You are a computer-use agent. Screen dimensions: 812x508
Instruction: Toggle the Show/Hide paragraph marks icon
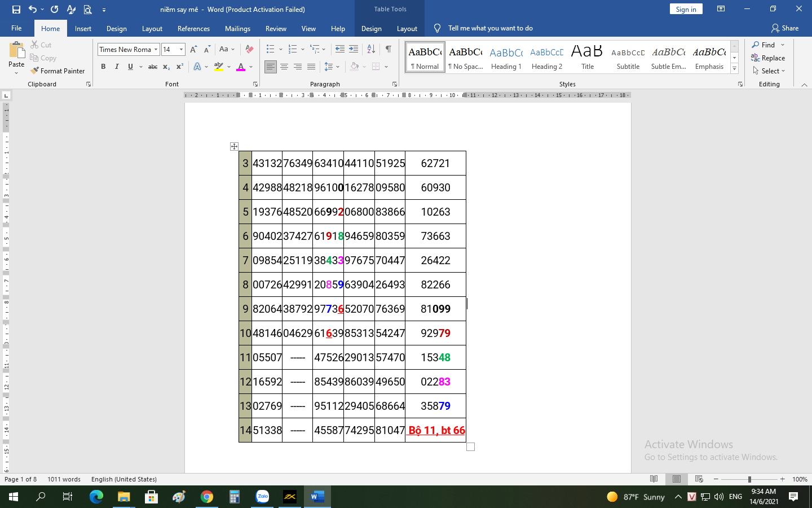coord(389,49)
